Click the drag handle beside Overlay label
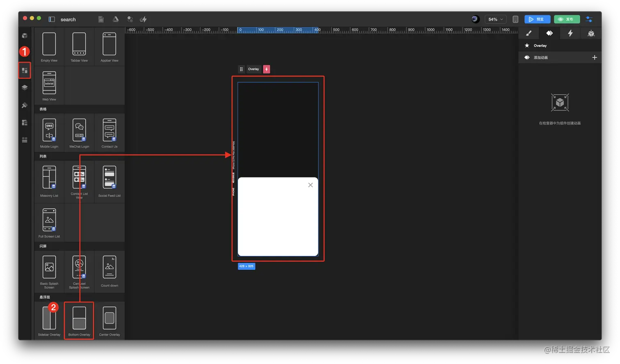 coord(242,69)
